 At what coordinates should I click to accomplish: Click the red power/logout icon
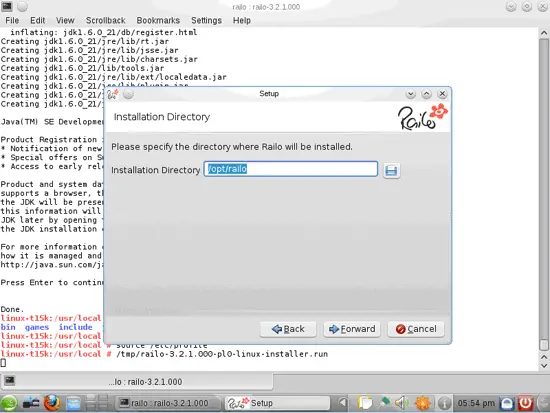[x=525, y=403]
